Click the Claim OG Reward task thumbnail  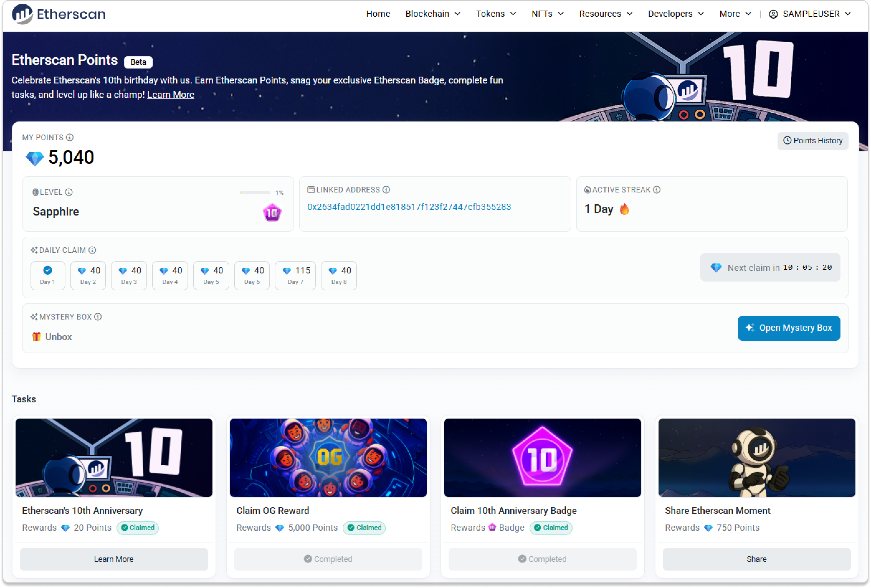point(328,458)
